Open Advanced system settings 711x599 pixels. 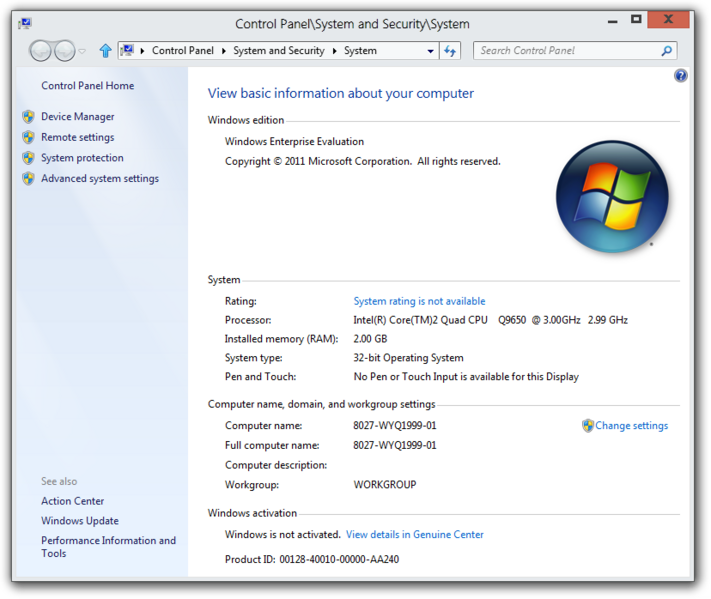pyautogui.click(x=99, y=179)
